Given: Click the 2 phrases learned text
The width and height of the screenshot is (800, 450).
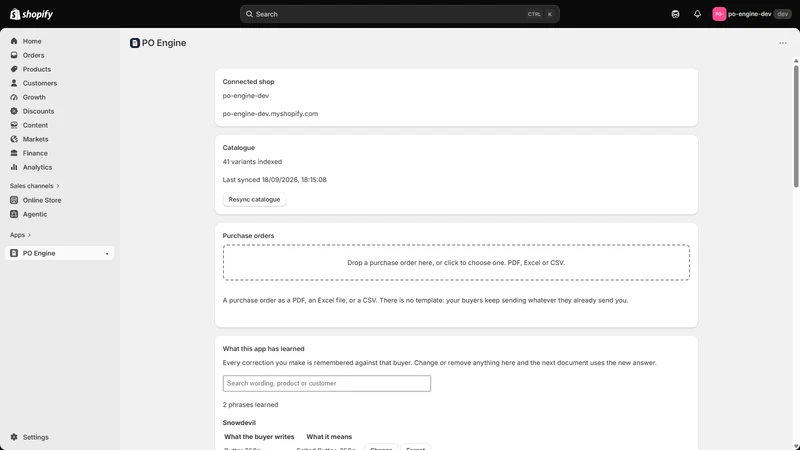Looking at the screenshot, I should [x=251, y=405].
